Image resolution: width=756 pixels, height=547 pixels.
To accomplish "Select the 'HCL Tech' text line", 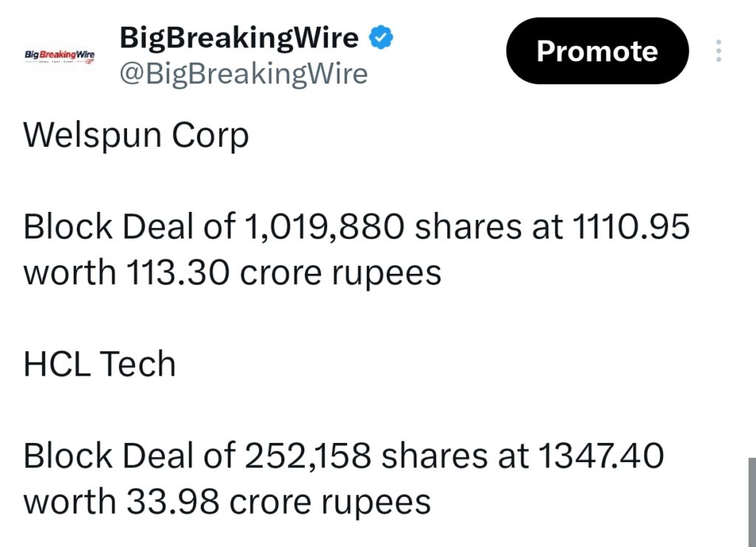I will click(x=99, y=362).
